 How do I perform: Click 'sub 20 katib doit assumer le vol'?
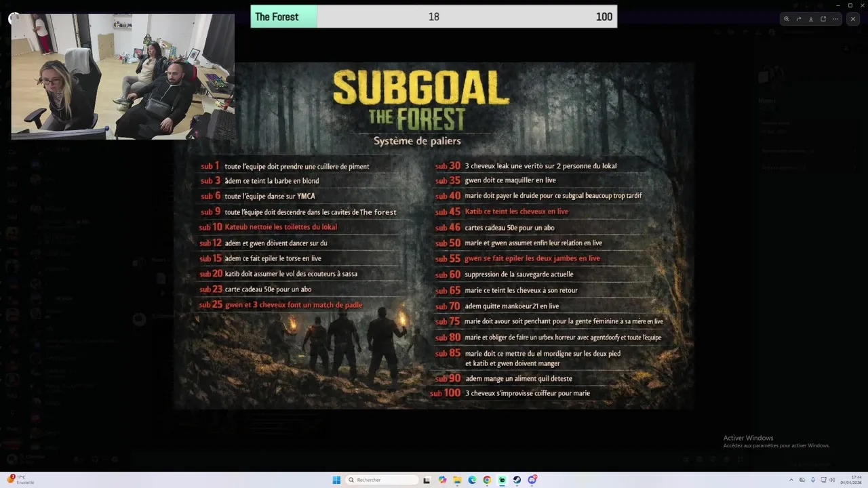pyautogui.click(x=278, y=274)
